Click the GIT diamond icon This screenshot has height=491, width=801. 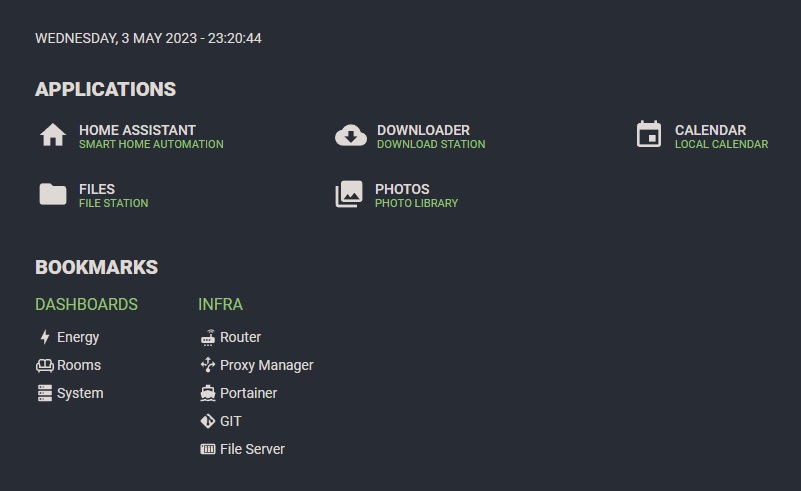tap(208, 421)
